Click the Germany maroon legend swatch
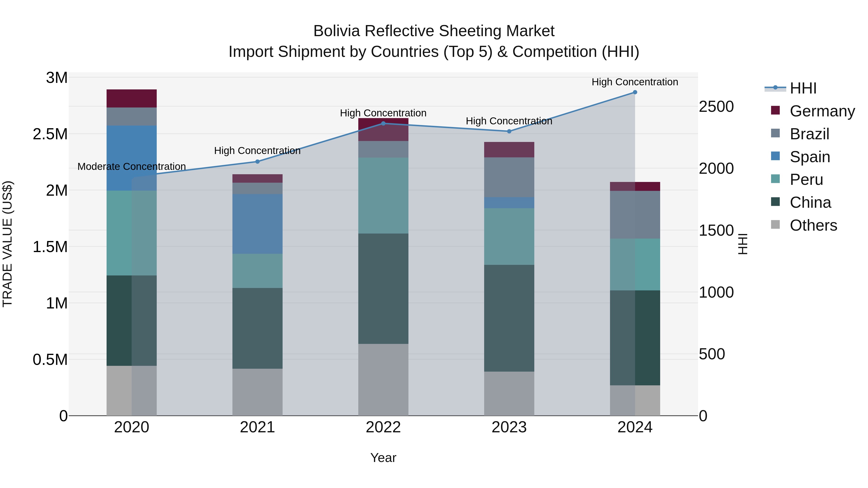 775,110
